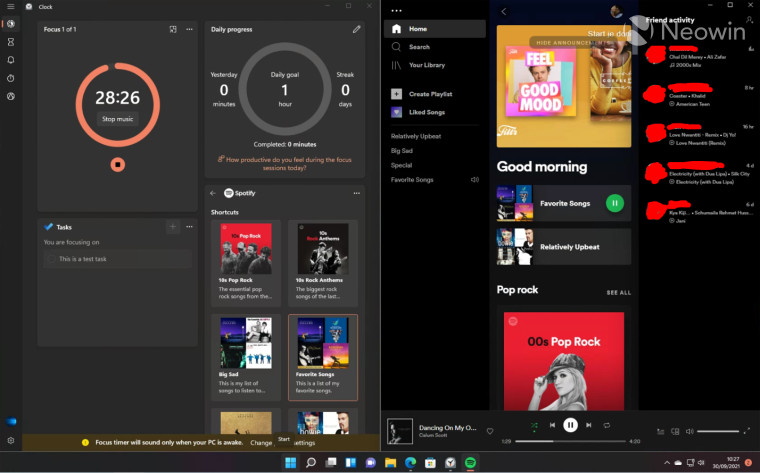Open the now playing album art thumbnail
Screen dimensions: 760x473
pos(400,431)
